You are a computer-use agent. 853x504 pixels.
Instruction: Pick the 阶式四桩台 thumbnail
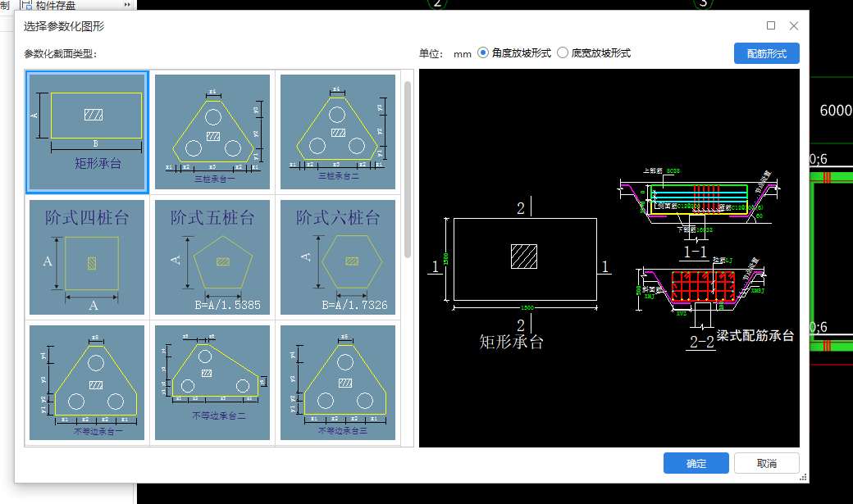pyautogui.click(x=87, y=257)
